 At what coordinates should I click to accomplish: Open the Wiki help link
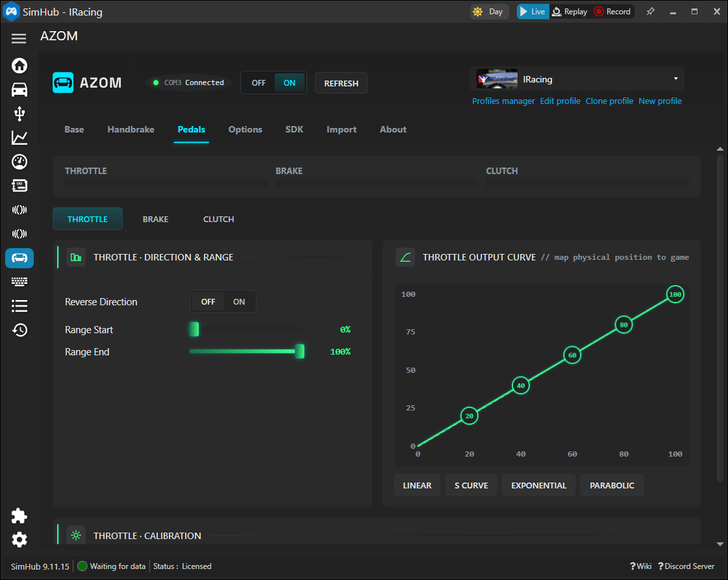point(641,566)
